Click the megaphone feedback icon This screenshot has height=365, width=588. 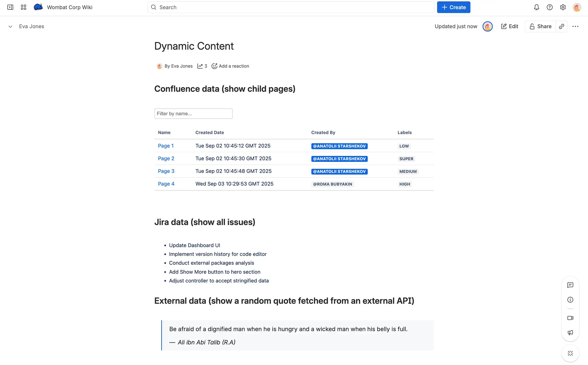pyautogui.click(x=570, y=333)
